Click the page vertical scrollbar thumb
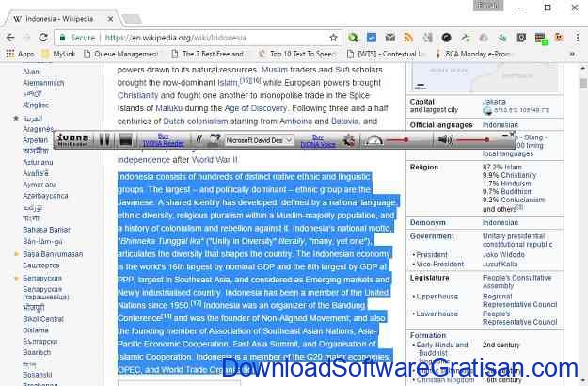588x386 pixels. (582, 83)
